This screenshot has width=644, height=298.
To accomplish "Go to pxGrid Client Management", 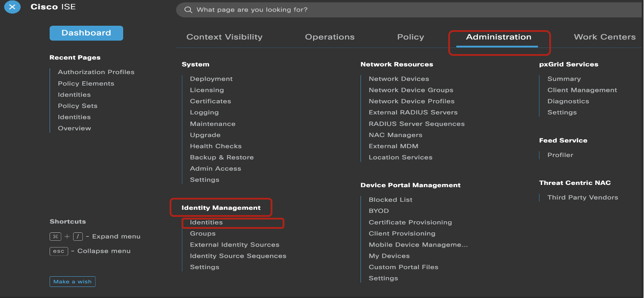I will pos(582,90).
